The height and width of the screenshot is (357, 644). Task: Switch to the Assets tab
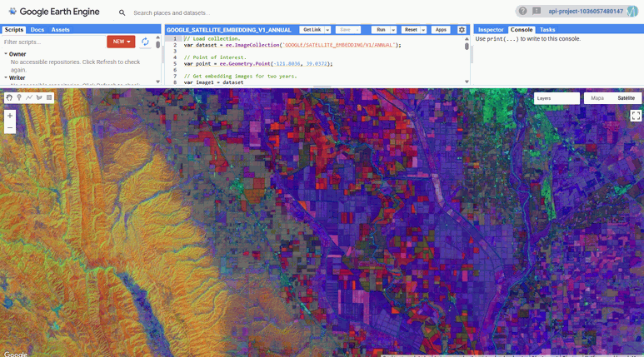(60, 30)
